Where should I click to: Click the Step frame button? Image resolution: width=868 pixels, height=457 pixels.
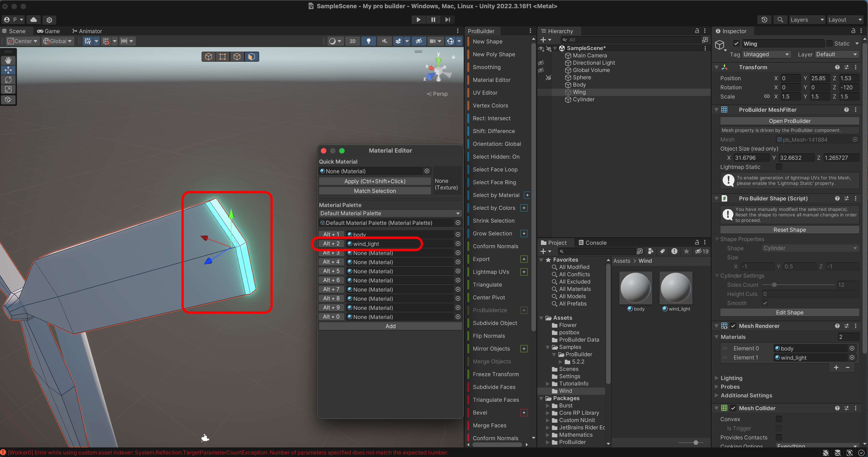(447, 19)
